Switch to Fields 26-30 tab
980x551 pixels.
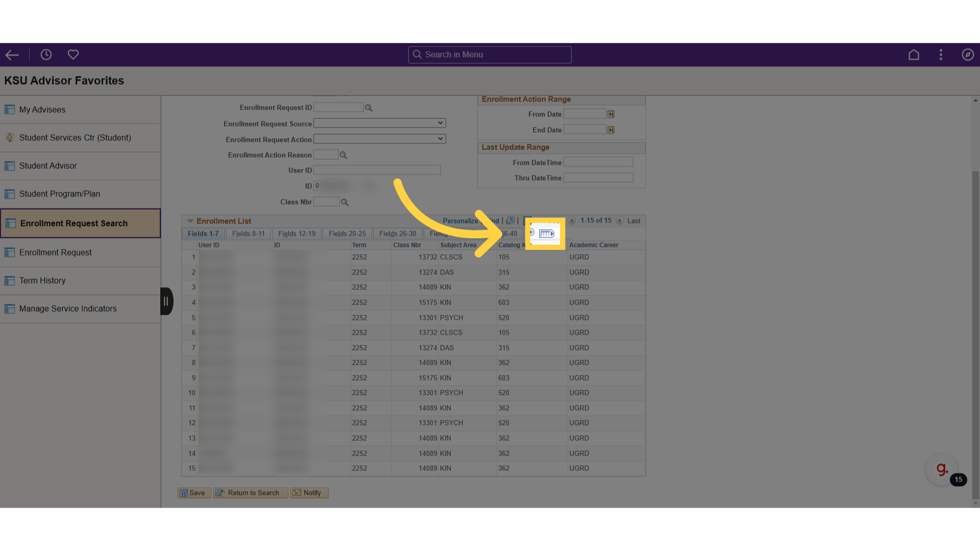(x=398, y=234)
